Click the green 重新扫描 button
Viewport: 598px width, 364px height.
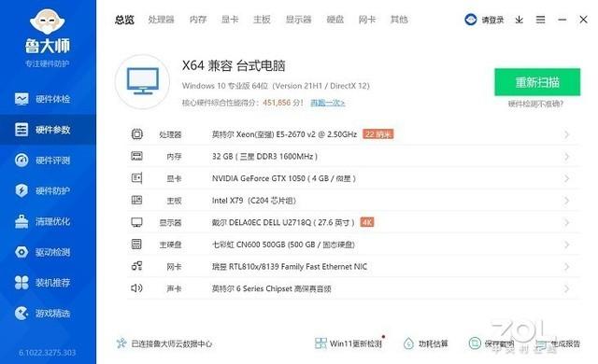click(537, 82)
